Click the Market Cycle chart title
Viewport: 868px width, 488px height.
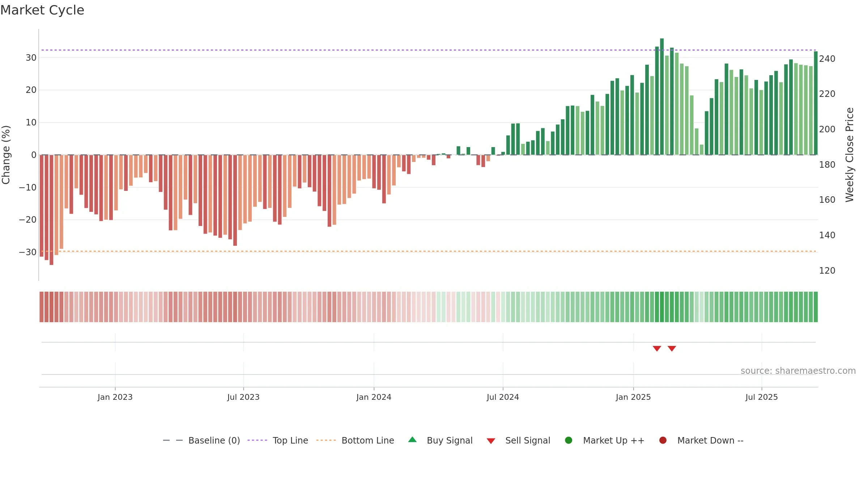[42, 10]
